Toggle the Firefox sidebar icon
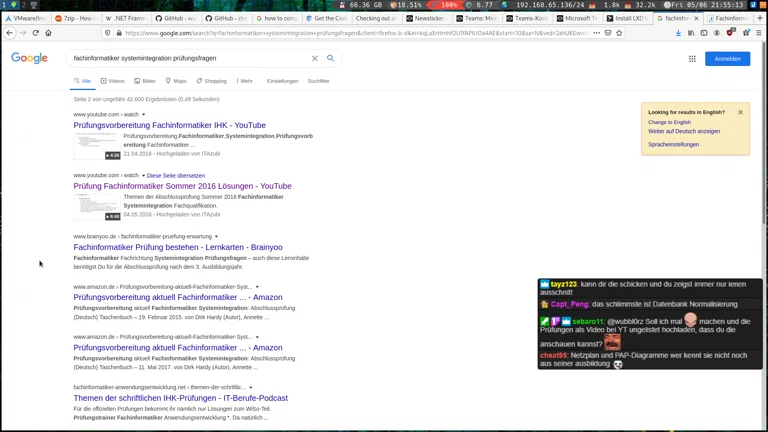Viewport: 768px width, 432px height. click(x=704, y=33)
